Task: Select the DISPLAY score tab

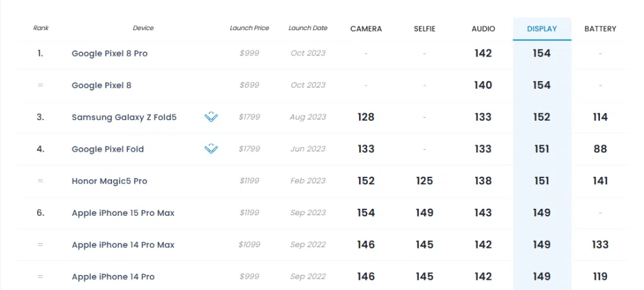Action: click(541, 29)
